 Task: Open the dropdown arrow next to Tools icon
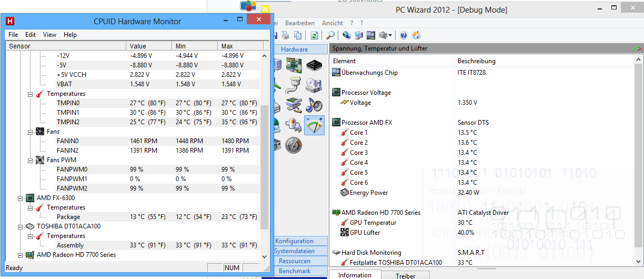tap(390, 35)
